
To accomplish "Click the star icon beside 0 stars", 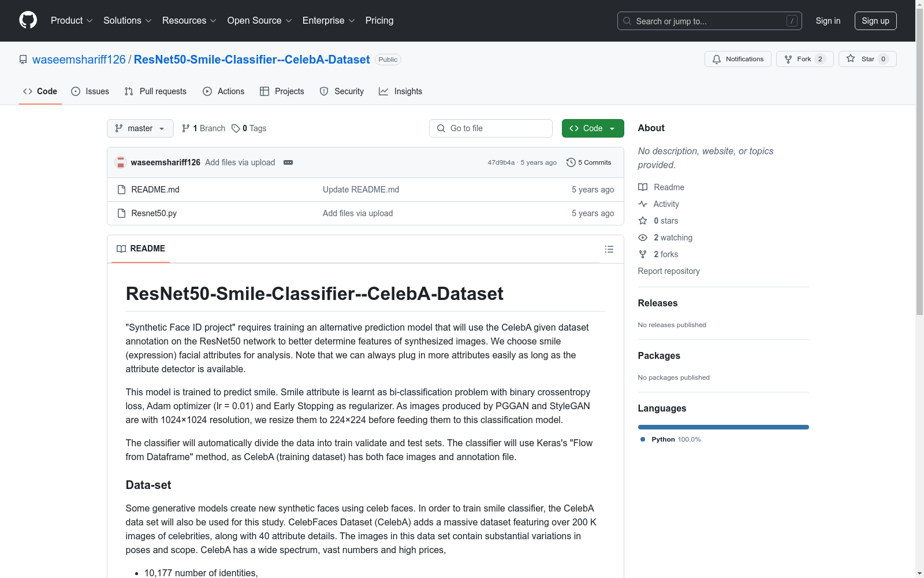I will click(x=643, y=221).
